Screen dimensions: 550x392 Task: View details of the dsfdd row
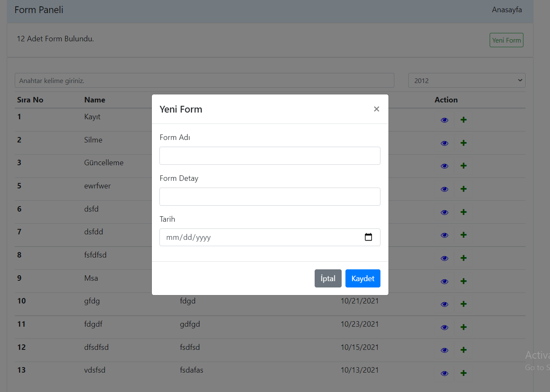(444, 235)
